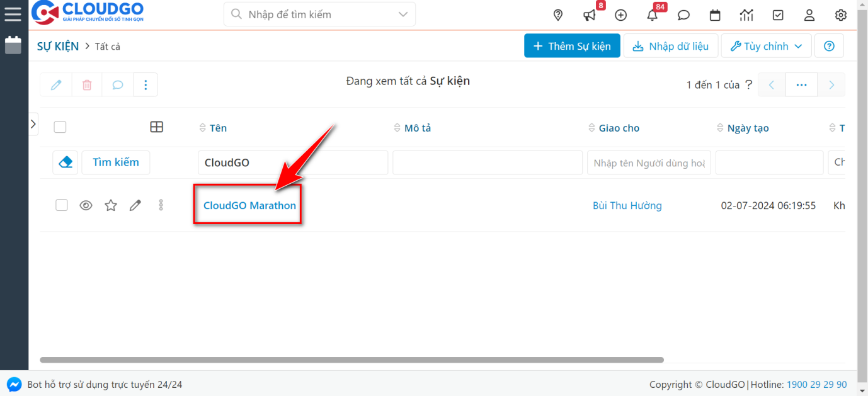
Task: Preview CloudGO Marathon with eye icon
Action: (86, 205)
